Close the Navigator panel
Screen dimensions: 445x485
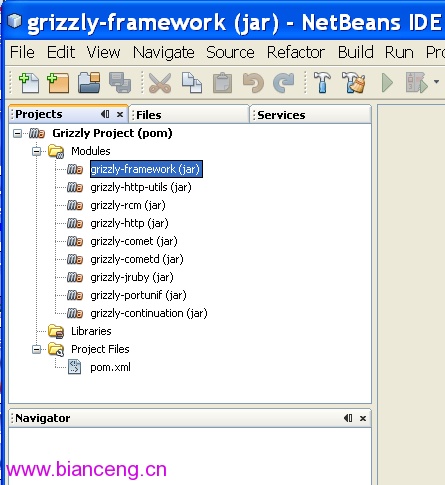click(x=363, y=418)
